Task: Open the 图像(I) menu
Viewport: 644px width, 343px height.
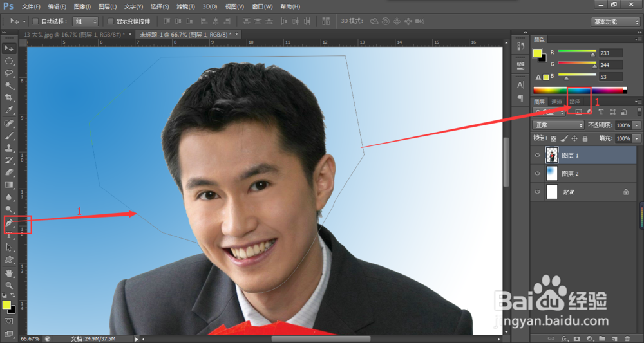Action: click(x=82, y=6)
